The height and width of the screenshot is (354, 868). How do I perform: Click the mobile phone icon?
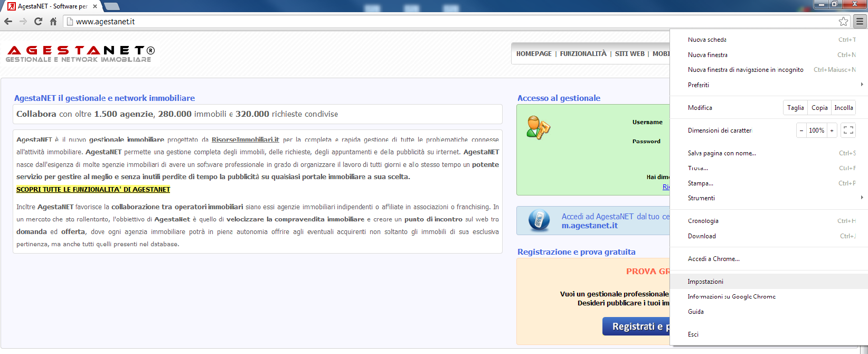point(539,220)
